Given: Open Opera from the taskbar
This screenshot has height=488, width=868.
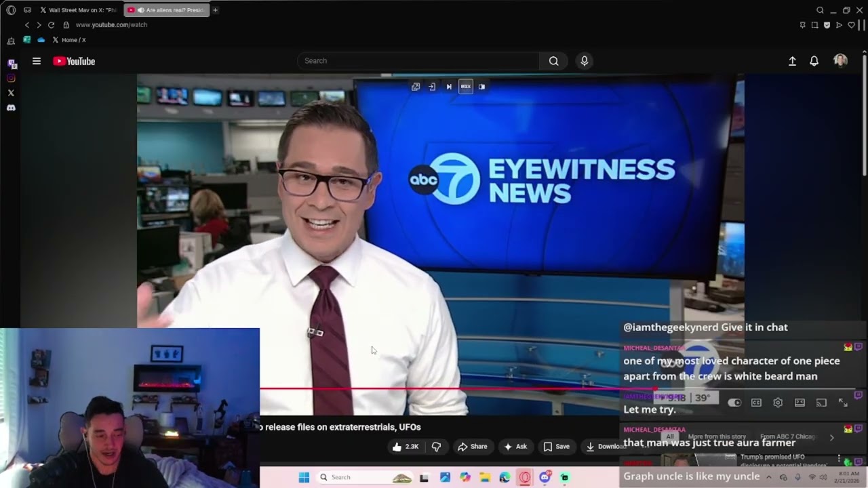Looking at the screenshot, I should tap(524, 477).
